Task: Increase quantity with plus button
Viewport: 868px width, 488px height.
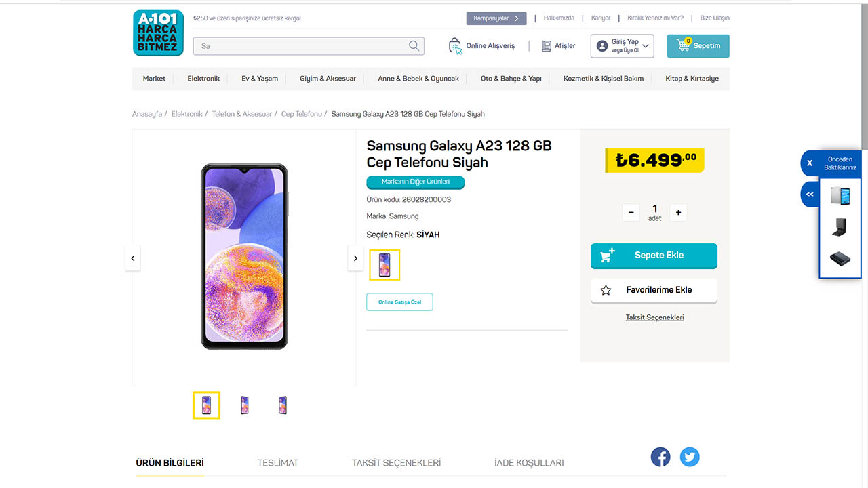Action: coord(678,213)
